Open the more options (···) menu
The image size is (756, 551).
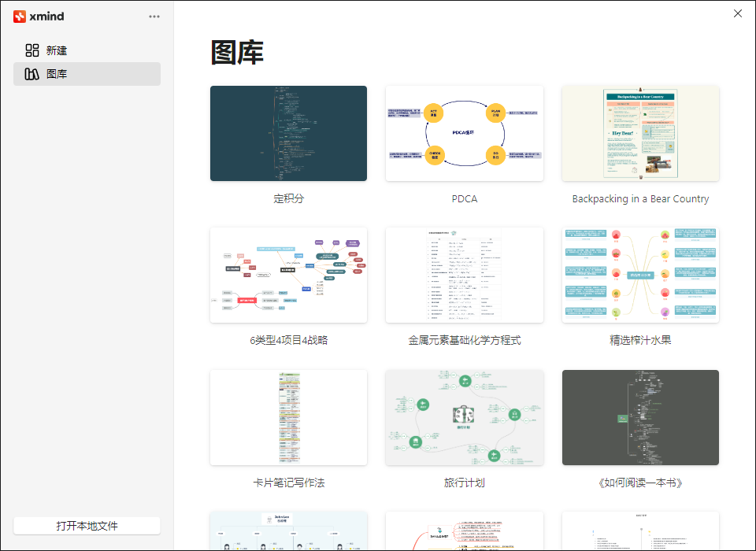coord(154,16)
